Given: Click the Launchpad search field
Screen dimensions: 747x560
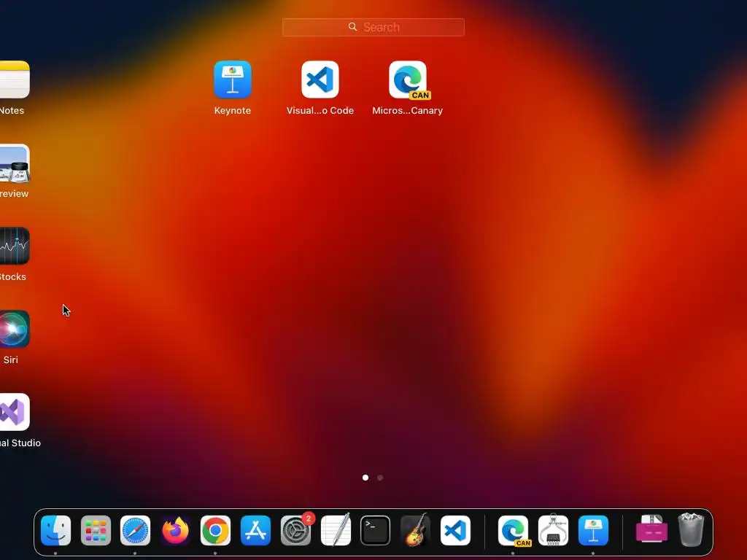Looking at the screenshot, I should click(x=373, y=27).
